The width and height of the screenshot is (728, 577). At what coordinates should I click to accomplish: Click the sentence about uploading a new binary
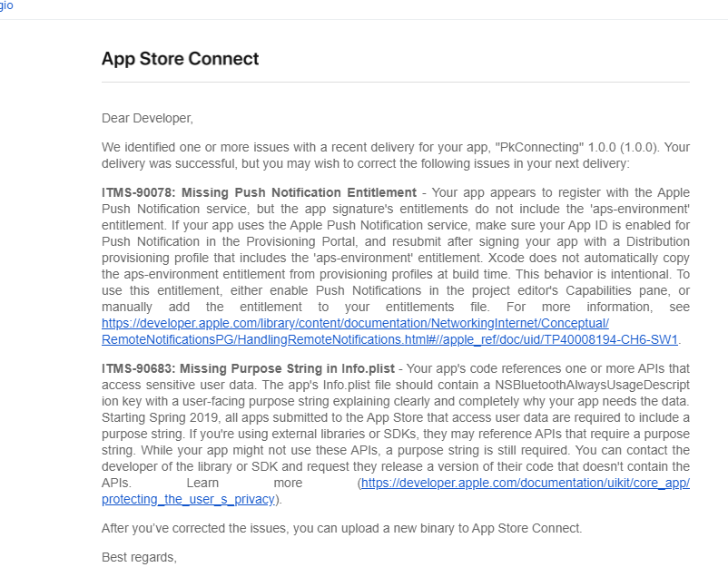[x=341, y=527]
